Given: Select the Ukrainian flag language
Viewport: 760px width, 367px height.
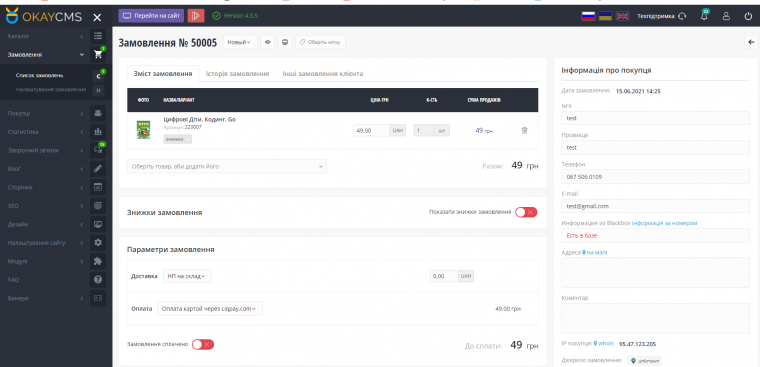Looking at the screenshot, I should coord(605,16).
